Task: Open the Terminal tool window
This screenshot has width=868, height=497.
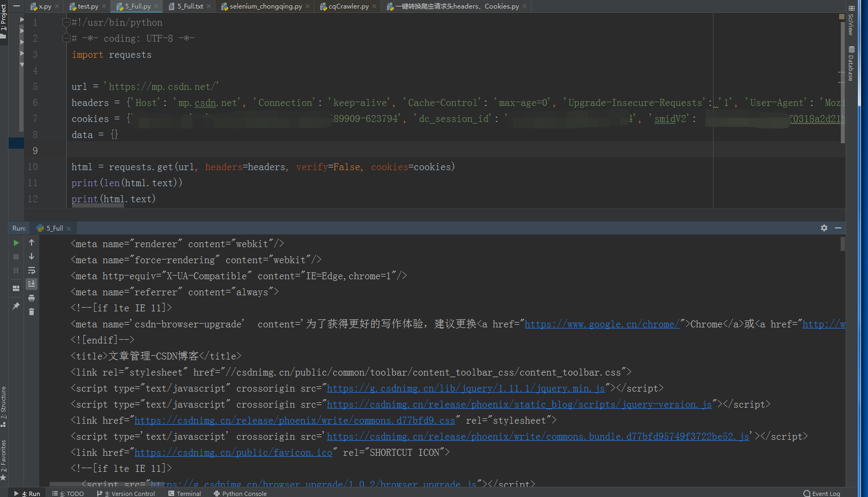Action: [188, 493]
